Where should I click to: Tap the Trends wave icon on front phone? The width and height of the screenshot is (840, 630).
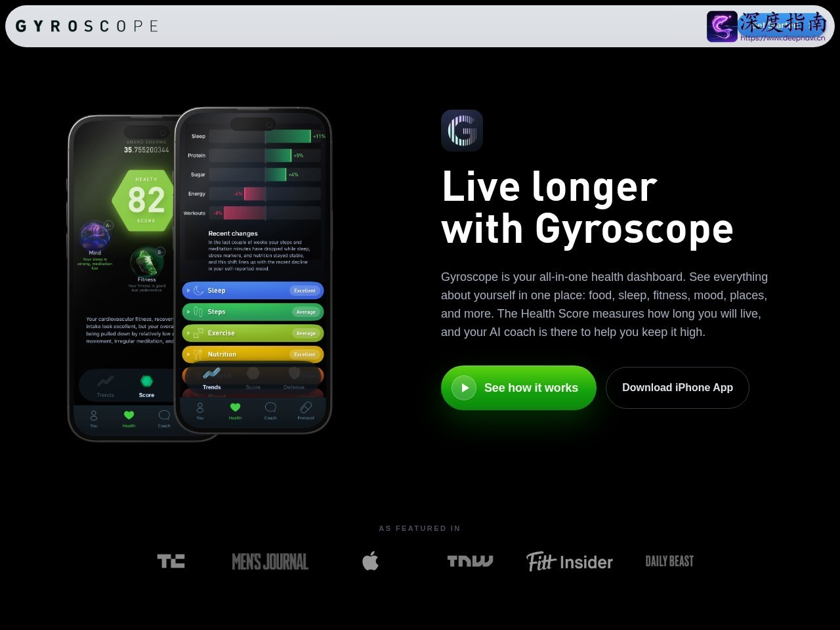click(211, 373)
